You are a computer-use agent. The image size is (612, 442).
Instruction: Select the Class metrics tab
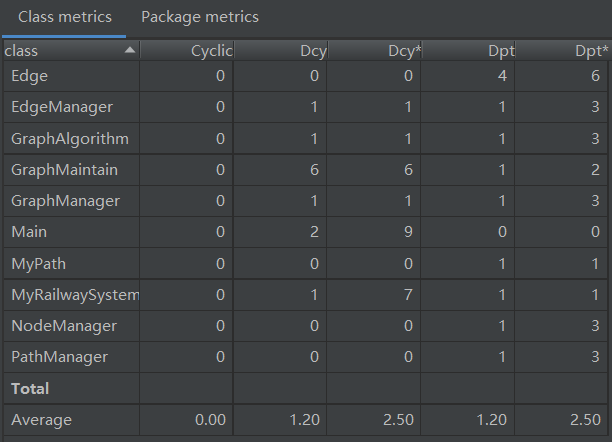coord(64,17)
